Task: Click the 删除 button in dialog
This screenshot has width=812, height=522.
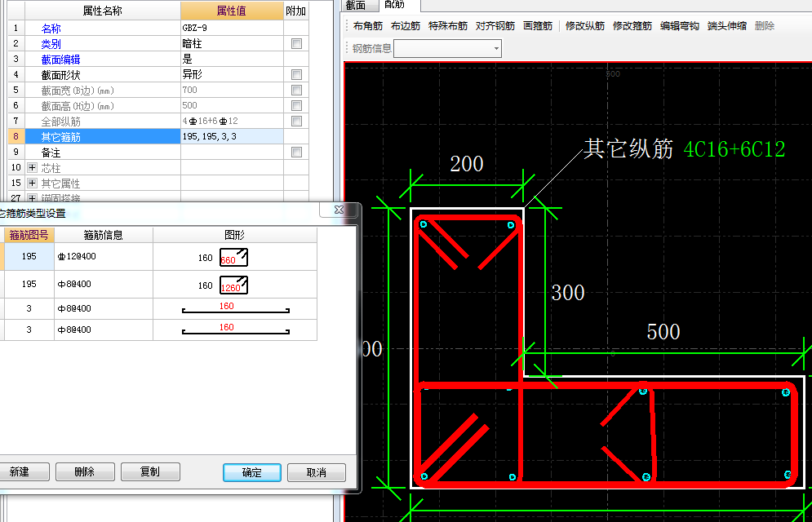Action: 85,471
